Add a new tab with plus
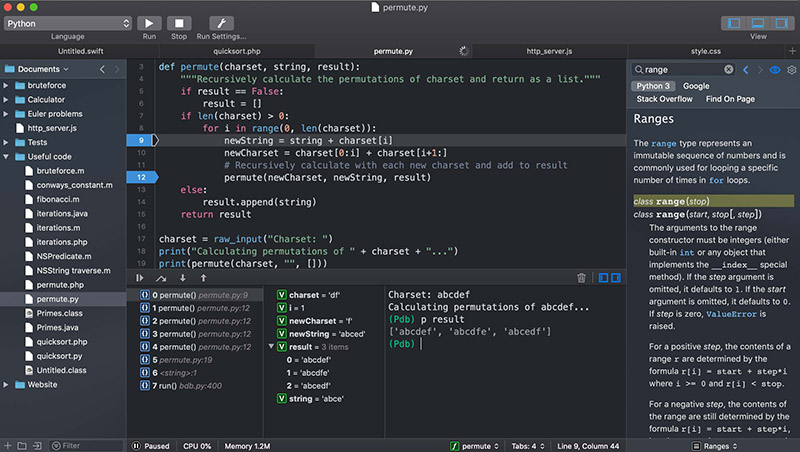This screenshot has height=452, width=800. coord(792,51)
